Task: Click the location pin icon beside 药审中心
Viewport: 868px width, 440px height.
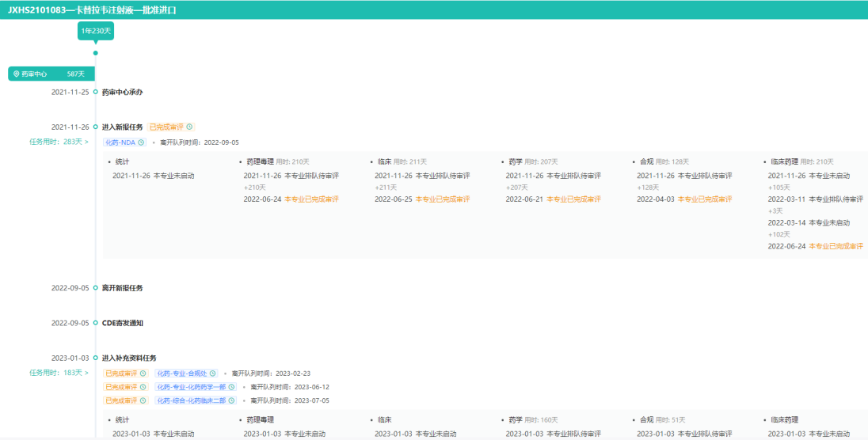Action: [16, 74]
